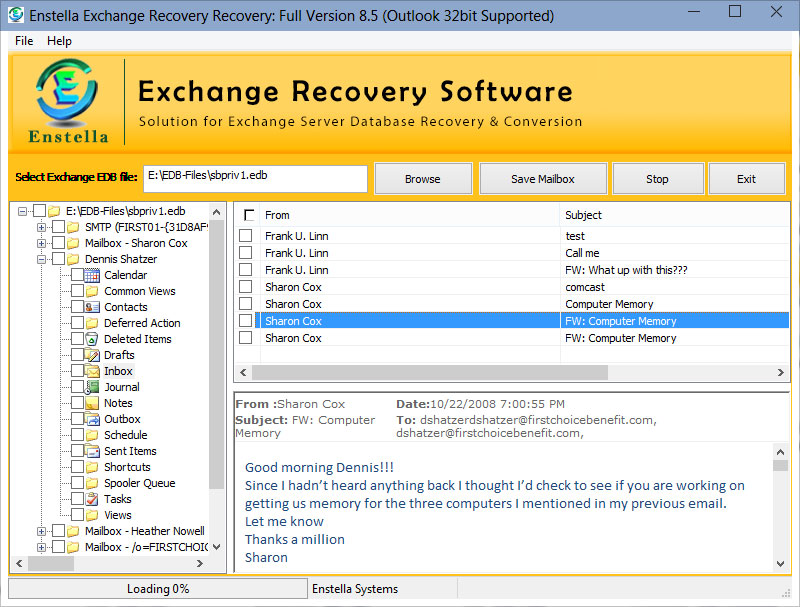
Task: Click the email list scroll-right arrow
Action: pos(781,372)
